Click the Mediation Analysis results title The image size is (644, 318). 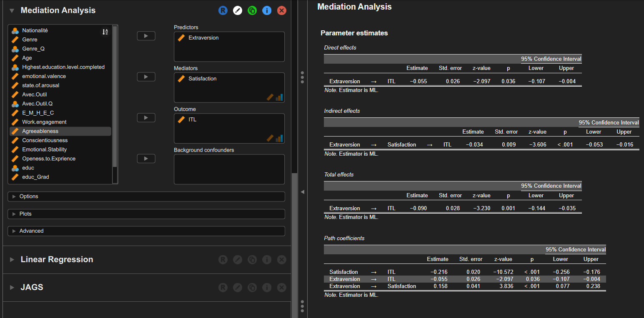tap(354, 7)
